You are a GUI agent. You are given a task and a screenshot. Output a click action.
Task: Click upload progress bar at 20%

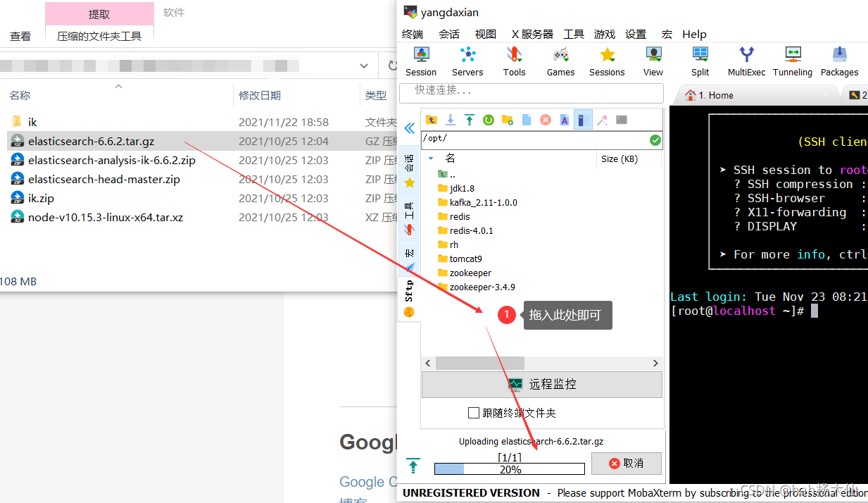(x=510, y=469)
